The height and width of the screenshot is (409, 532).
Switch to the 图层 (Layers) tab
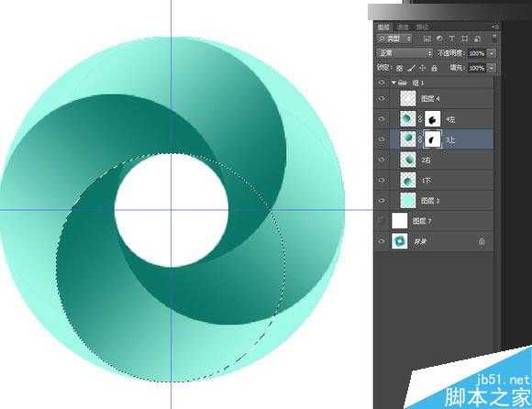[x=383, y=27]
